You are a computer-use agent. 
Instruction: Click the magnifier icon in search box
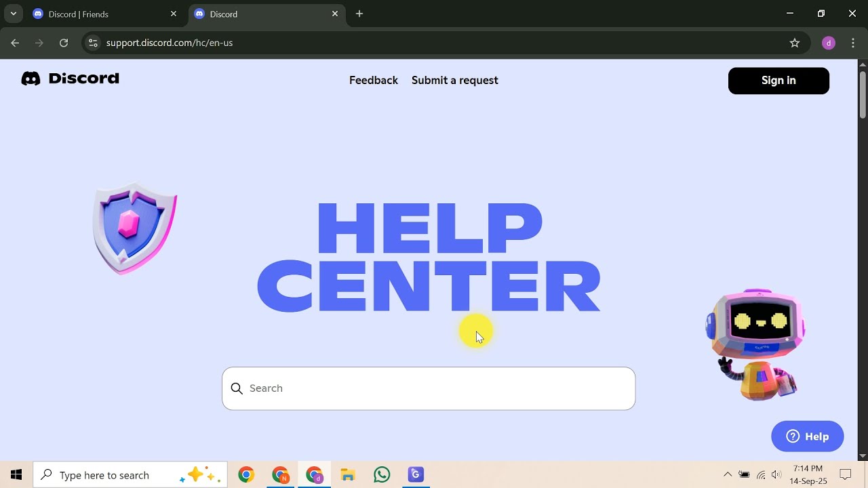[237, 388]
